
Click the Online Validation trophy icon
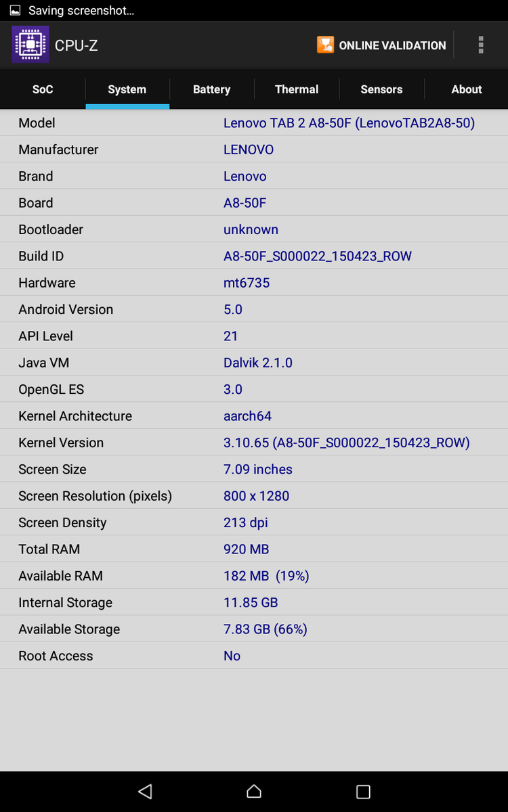(325, 45)
